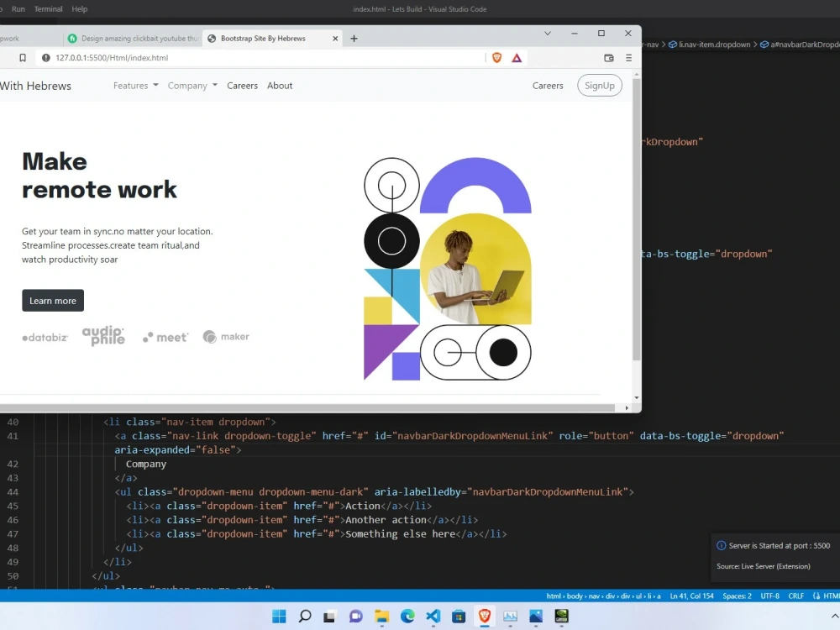The height and width of the screenshot is (630, 840).
Task: Click the Careers link next to About
Action: (242, 86)
